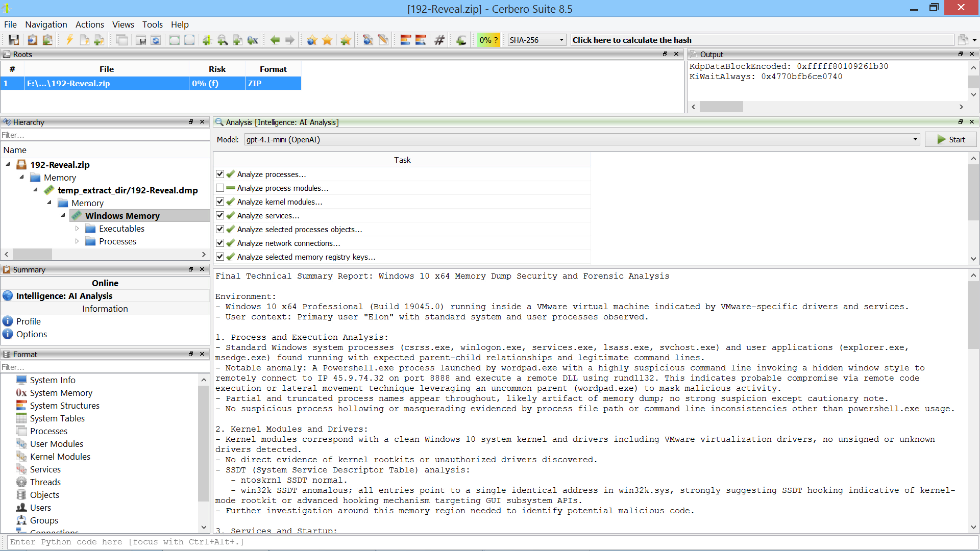The width and height of the screenshot is (980, 551).
Task: Open the Tools menu
Action: point(152,24)
